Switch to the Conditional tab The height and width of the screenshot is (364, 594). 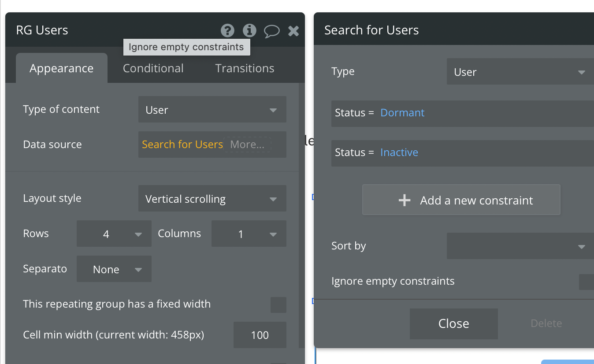coord(153,68)
